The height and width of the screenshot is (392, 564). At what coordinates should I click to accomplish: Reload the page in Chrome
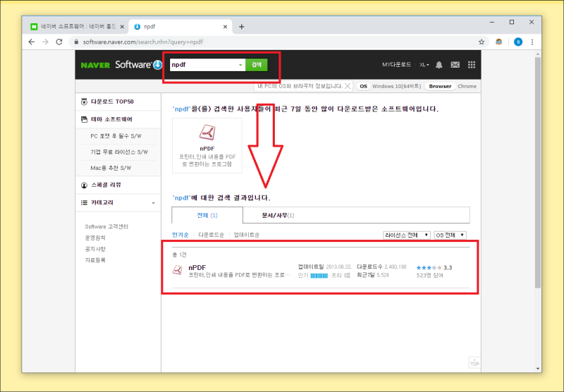pos(59,42)
